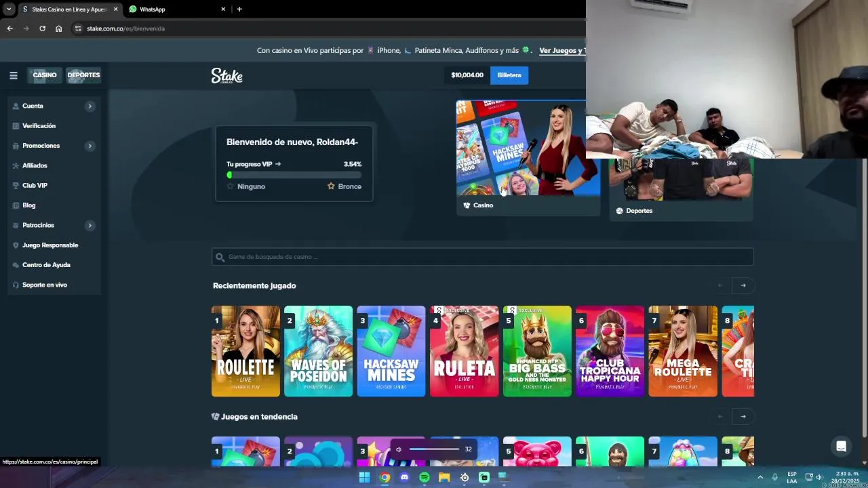
Task: Click the browser home icon
Action: [x=59, y=28]
